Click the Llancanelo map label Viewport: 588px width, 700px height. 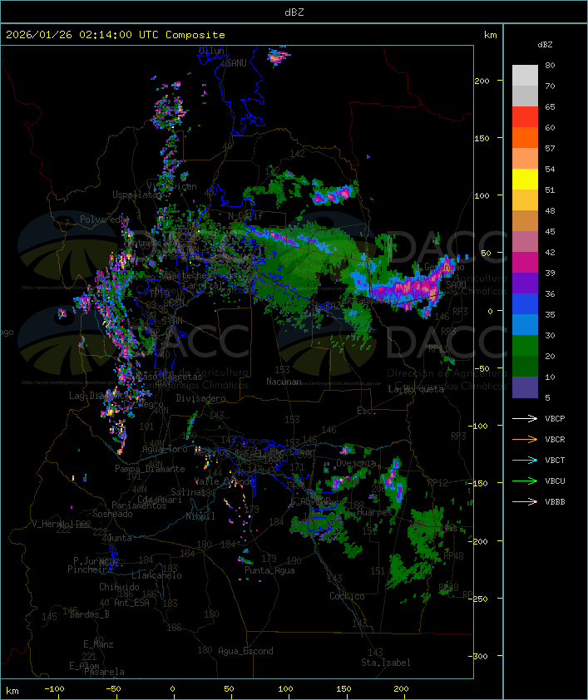(x=156, y=576)
